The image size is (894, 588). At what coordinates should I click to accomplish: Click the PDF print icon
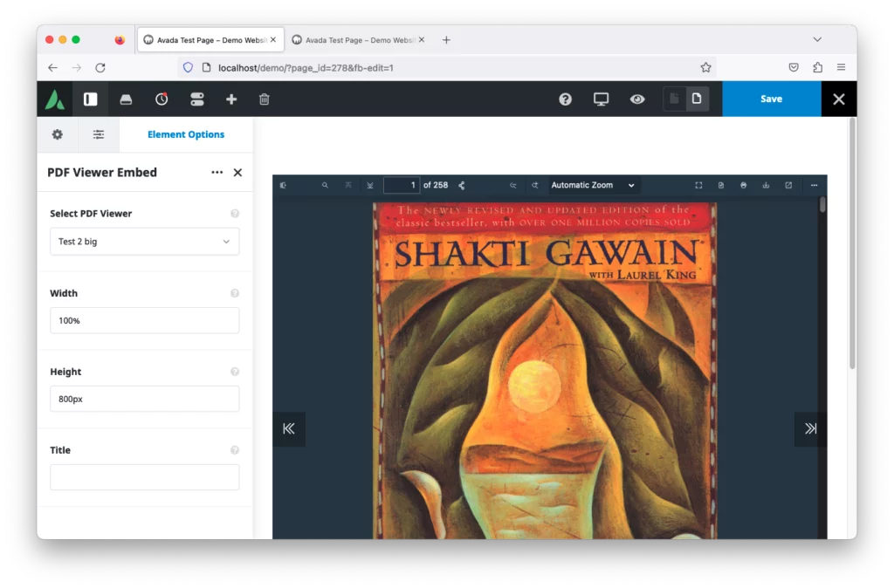[744, 185]
